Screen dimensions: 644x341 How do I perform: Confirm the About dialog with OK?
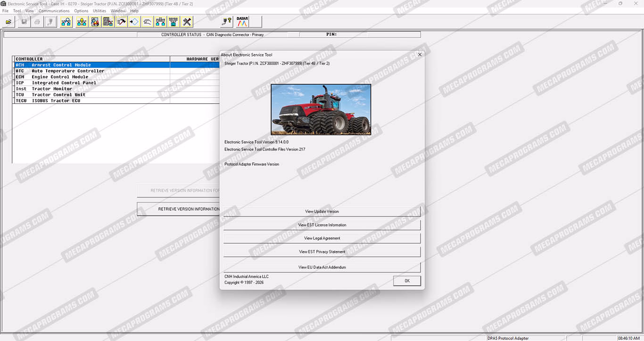coord(407,281)
